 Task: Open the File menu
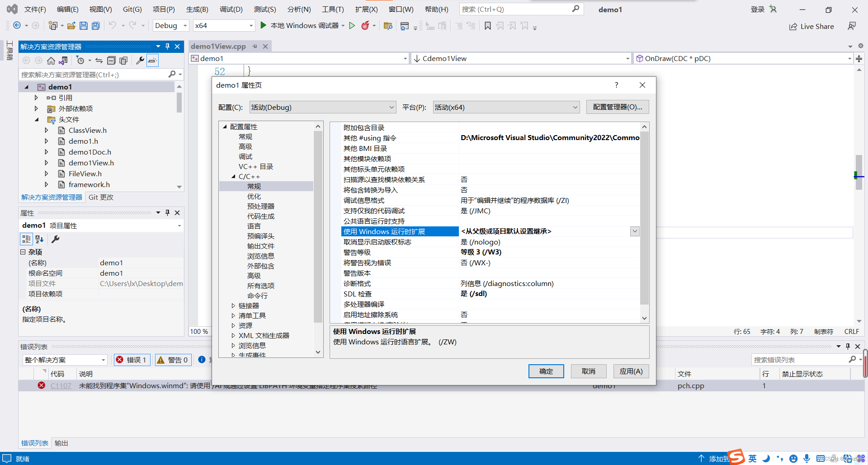(x=35, y=9)
